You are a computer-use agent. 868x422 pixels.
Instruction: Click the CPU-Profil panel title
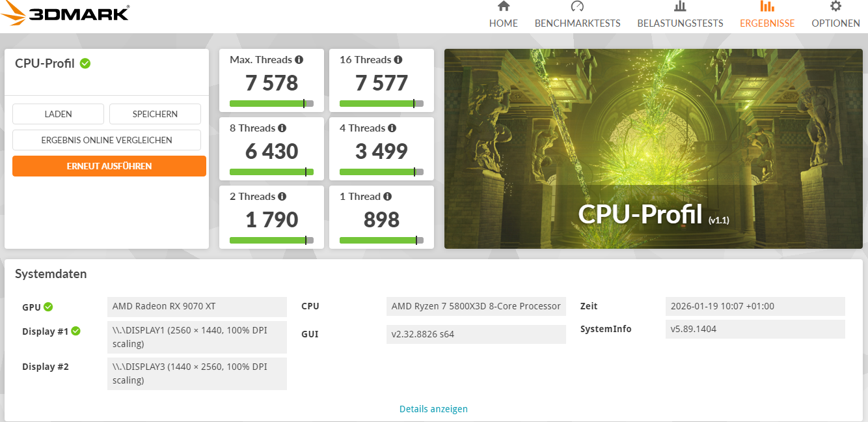pyautogui.click(x=45, y=63)
